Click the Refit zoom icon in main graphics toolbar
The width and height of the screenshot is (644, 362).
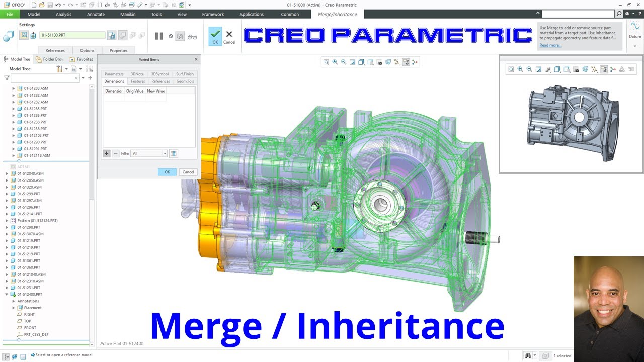pos(326,62)
